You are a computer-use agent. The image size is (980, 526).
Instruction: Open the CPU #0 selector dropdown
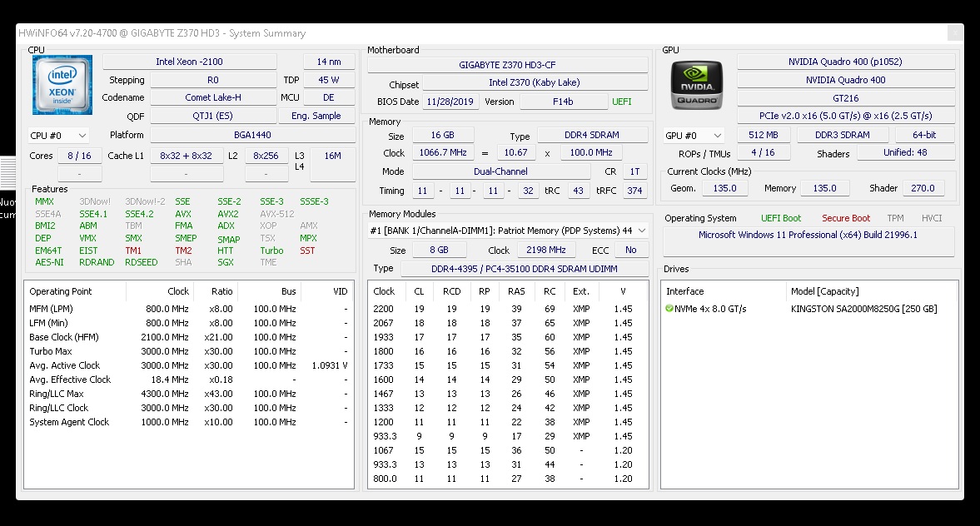[x=58, y=136]
